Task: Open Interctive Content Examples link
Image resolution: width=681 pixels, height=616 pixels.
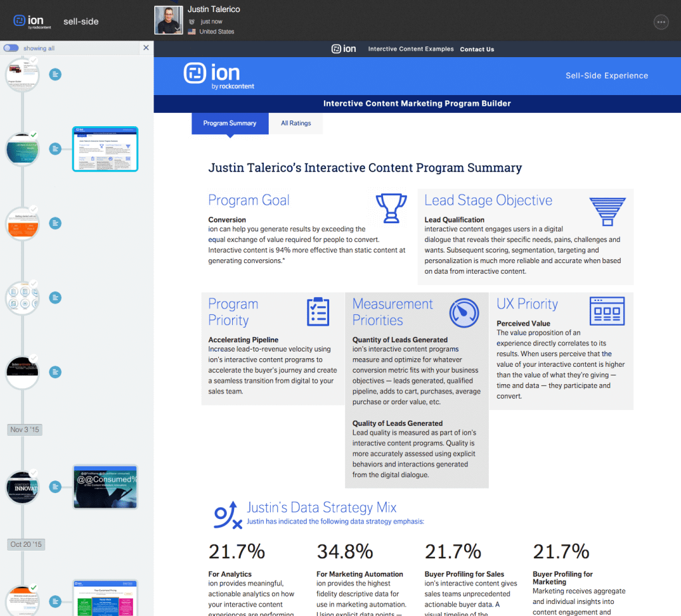Action: click(410, 49)
